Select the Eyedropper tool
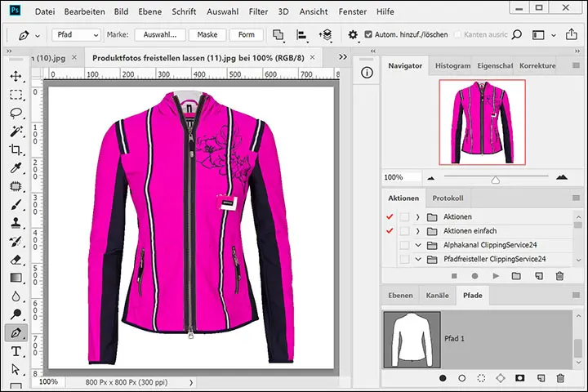The image size is (588, 392). pyautogui.click(x=16, y=168)
